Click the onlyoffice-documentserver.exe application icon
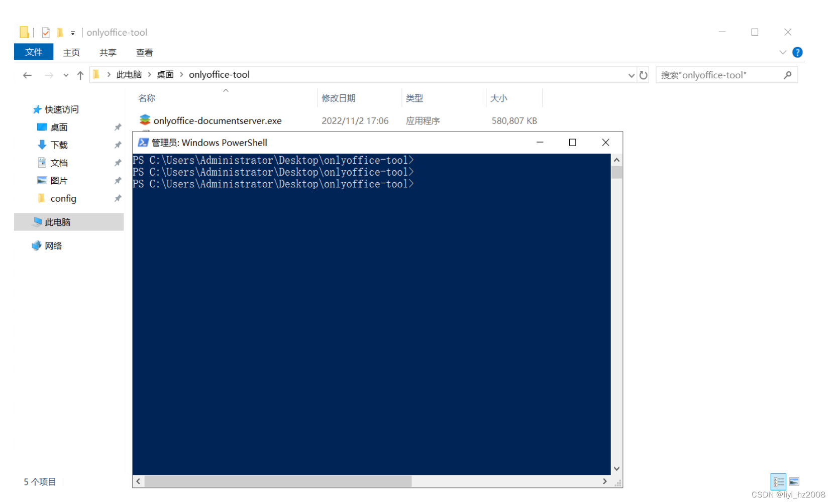833x504 pixels. [145, 120]
